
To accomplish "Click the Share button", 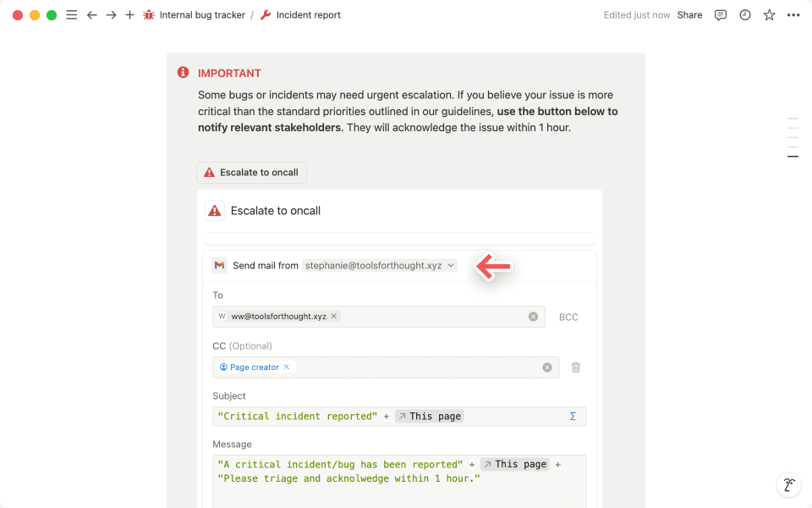I will tap(689, 14).
